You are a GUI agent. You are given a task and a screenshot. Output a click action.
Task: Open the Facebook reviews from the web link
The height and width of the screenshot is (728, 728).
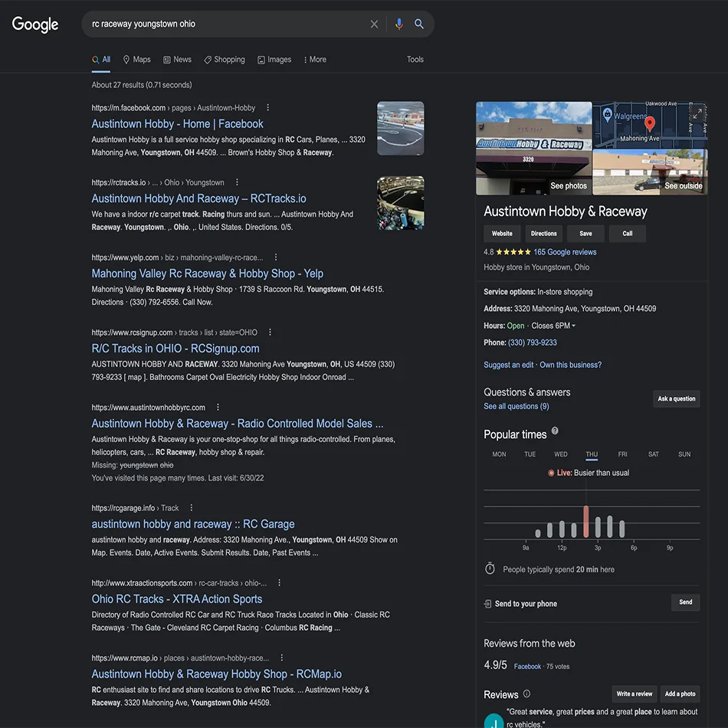tap(527, 667)
